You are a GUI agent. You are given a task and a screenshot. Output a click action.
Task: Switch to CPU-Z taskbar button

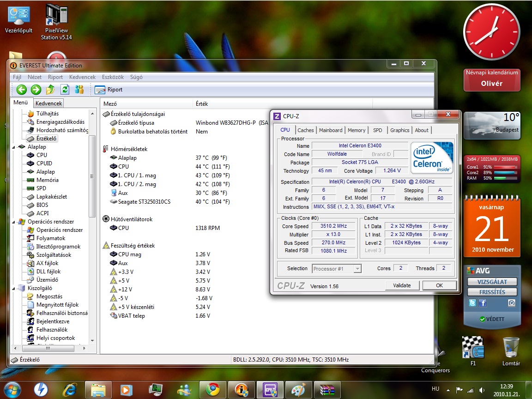270,390
